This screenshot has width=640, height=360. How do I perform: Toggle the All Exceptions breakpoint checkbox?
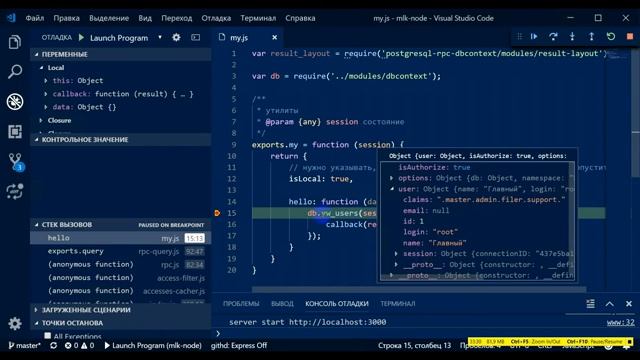click(x=48, y=336)
